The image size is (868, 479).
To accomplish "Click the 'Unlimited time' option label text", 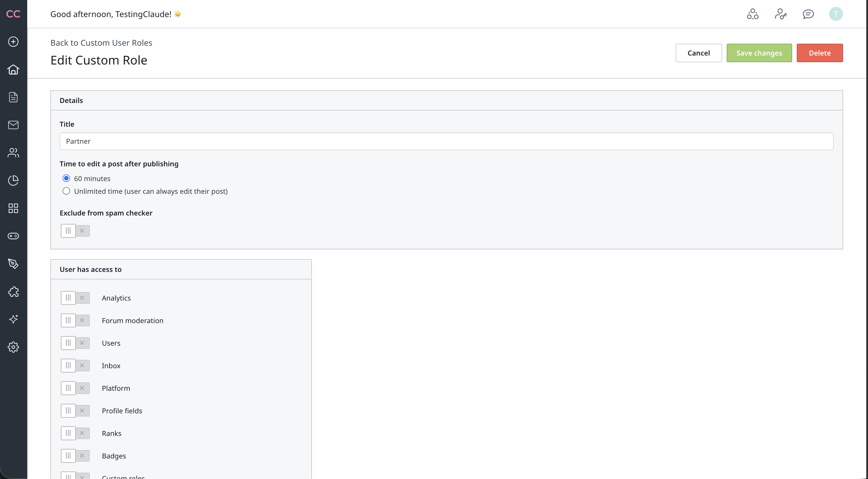I will point(151,191).
